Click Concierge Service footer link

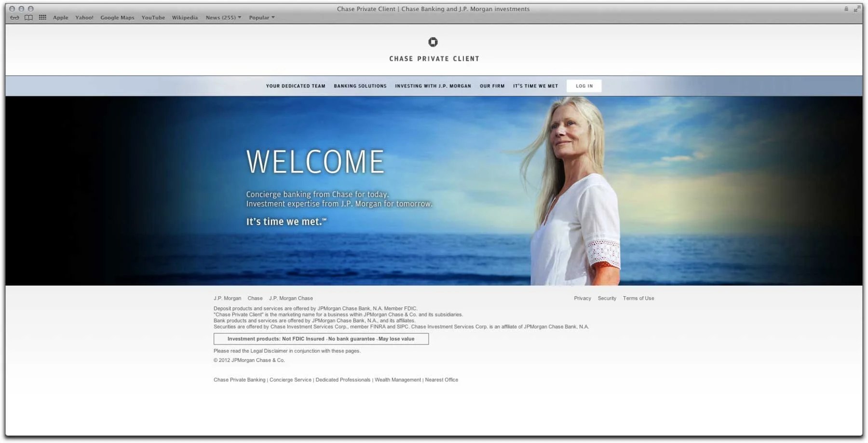tap(290, 380)
